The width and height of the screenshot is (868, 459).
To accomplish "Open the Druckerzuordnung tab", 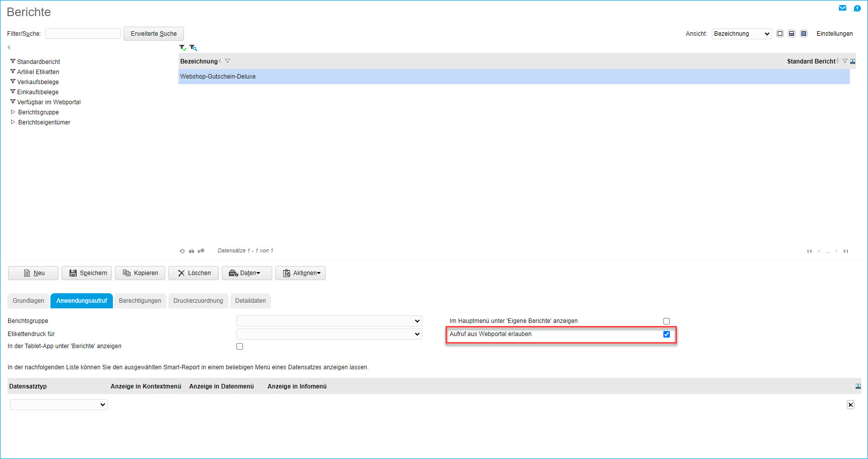I will tap(198, 301).
